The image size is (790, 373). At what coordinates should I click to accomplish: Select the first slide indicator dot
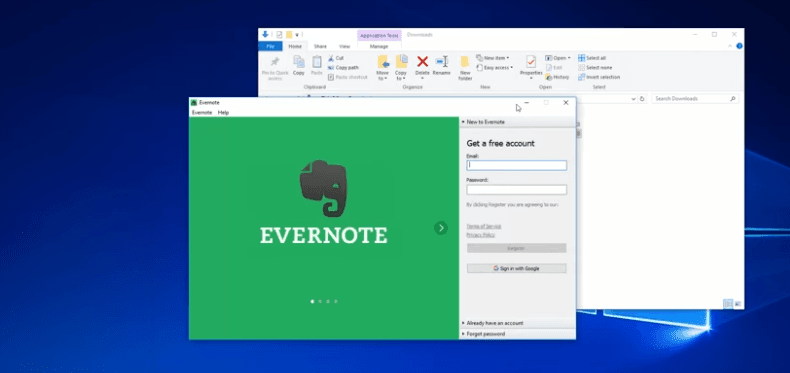[312, 301]
